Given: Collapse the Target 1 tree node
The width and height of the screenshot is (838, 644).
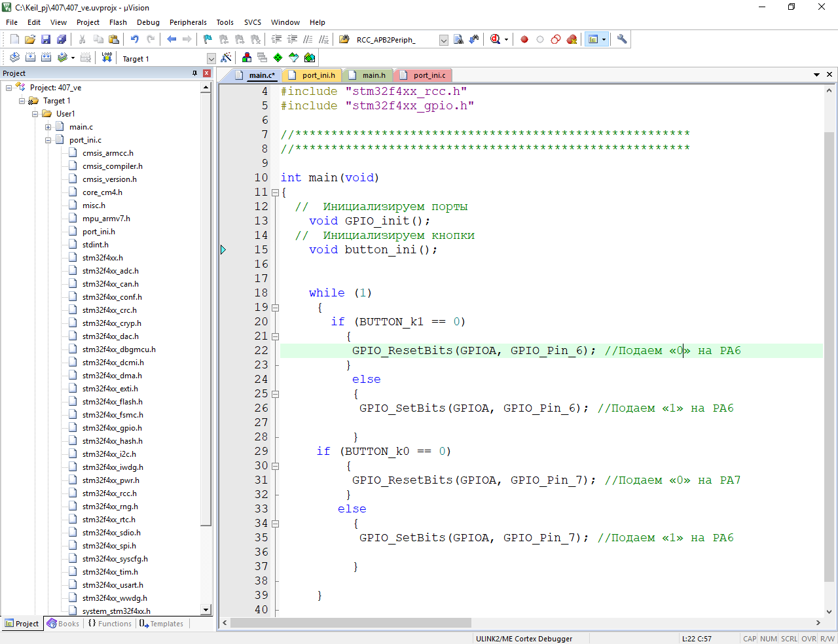Looking at the screenshot, I should click(22, 101).
